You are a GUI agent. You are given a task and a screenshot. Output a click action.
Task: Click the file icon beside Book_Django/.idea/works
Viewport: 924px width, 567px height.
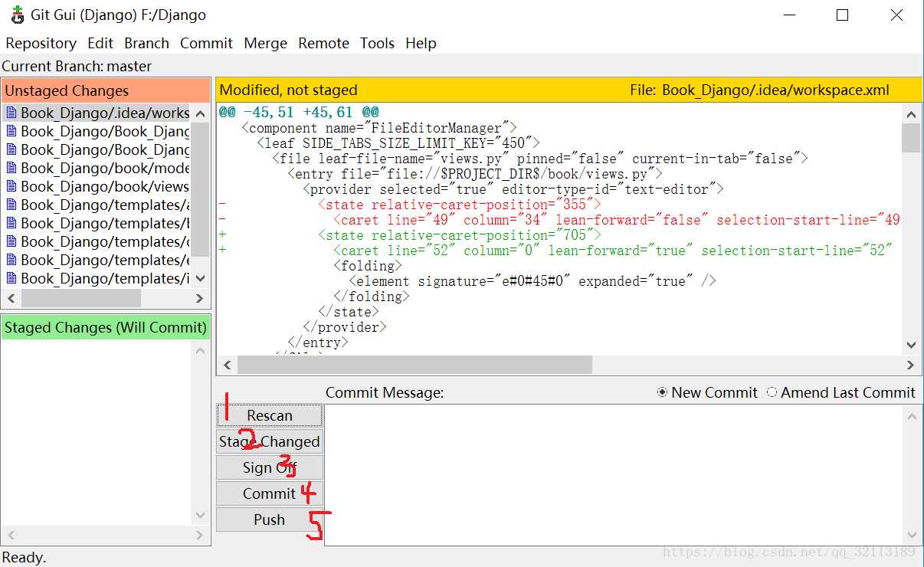11,113
